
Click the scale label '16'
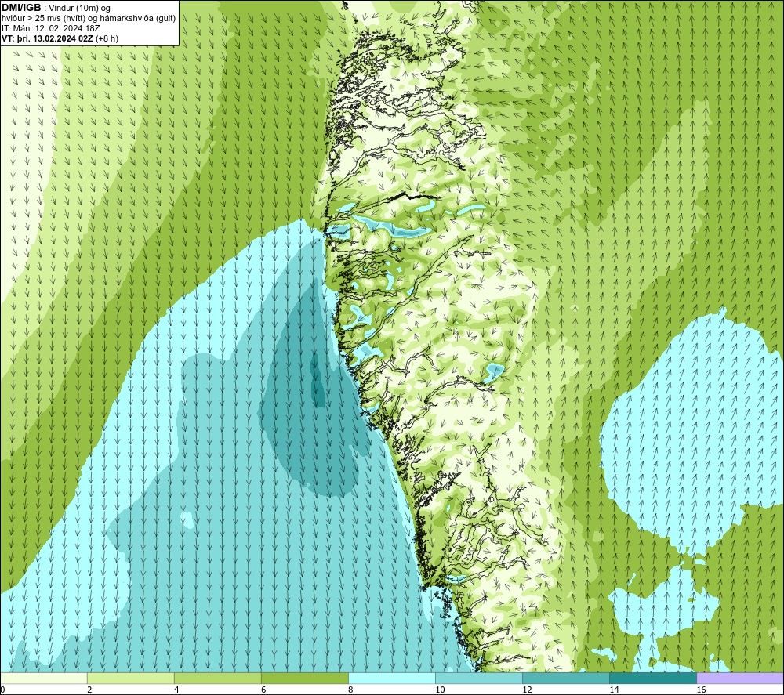pos(701,690)
